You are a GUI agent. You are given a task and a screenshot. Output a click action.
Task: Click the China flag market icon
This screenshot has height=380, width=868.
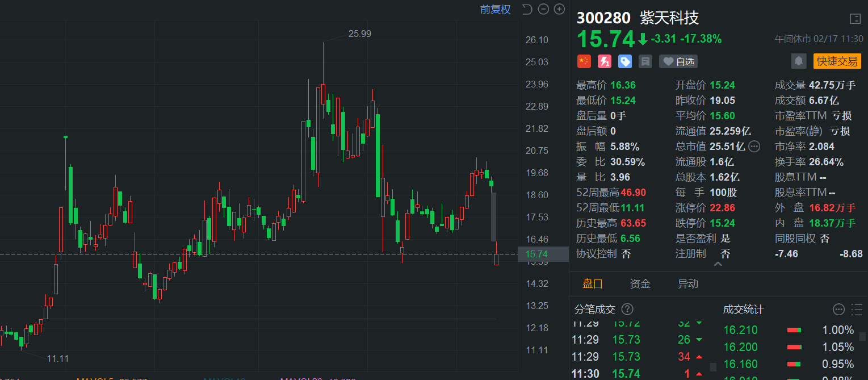pos(584,61)
